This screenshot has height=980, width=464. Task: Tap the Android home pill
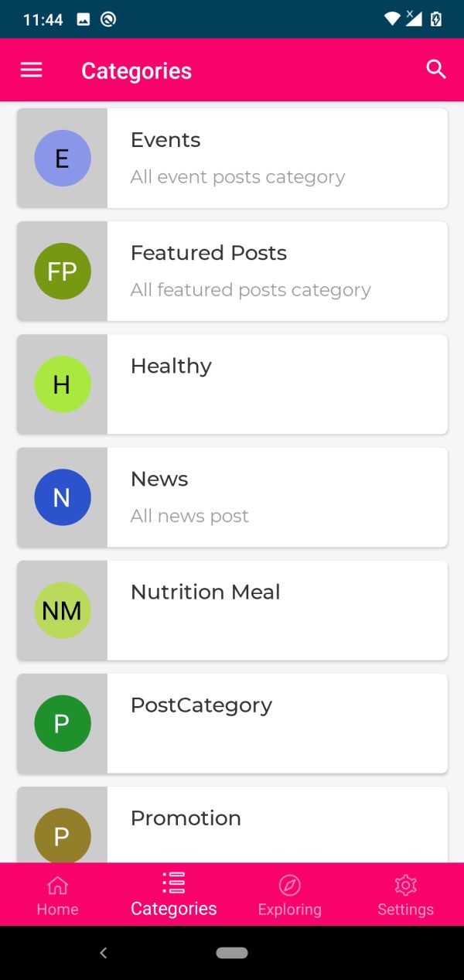pyautogui.click(x=232, y=953)
